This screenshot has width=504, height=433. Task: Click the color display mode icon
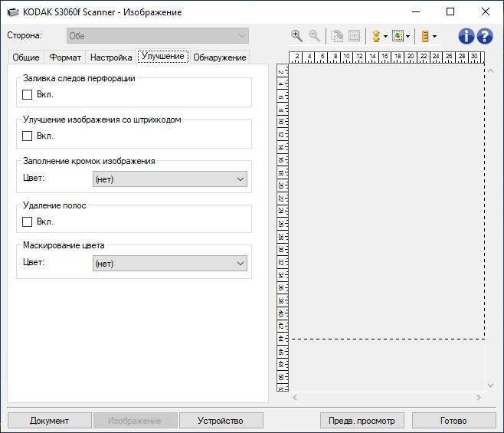(398, 36)
